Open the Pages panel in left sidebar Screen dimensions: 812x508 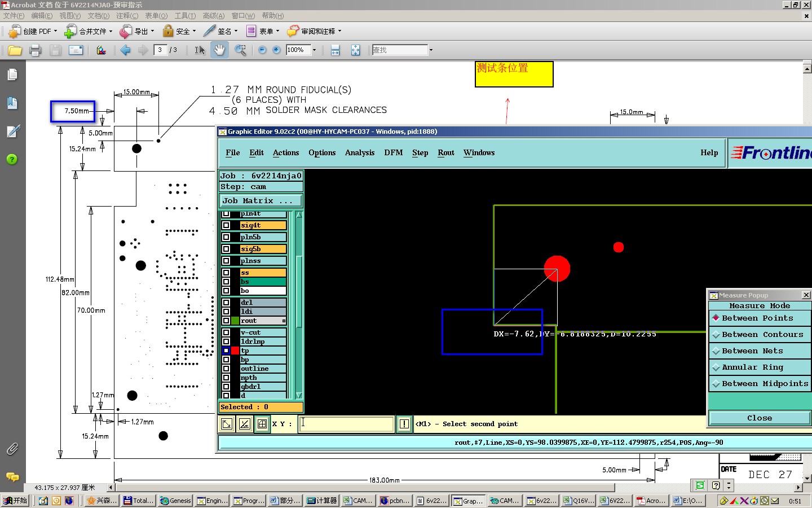[x=12, y=75]
